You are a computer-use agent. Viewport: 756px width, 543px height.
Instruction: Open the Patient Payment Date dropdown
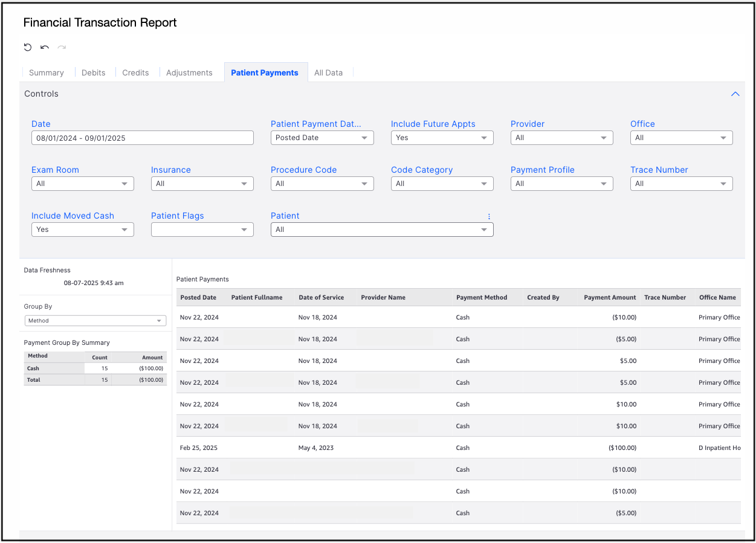coord(322,138)
